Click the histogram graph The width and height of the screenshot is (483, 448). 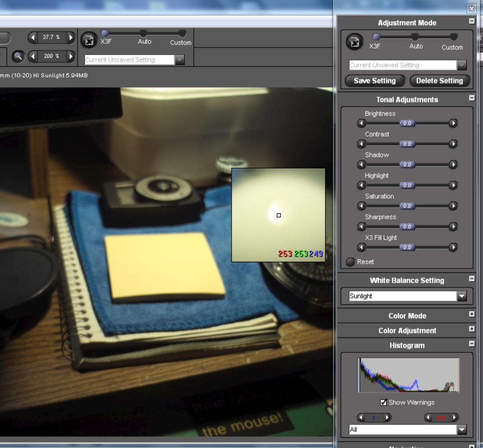tap(408, 375)
